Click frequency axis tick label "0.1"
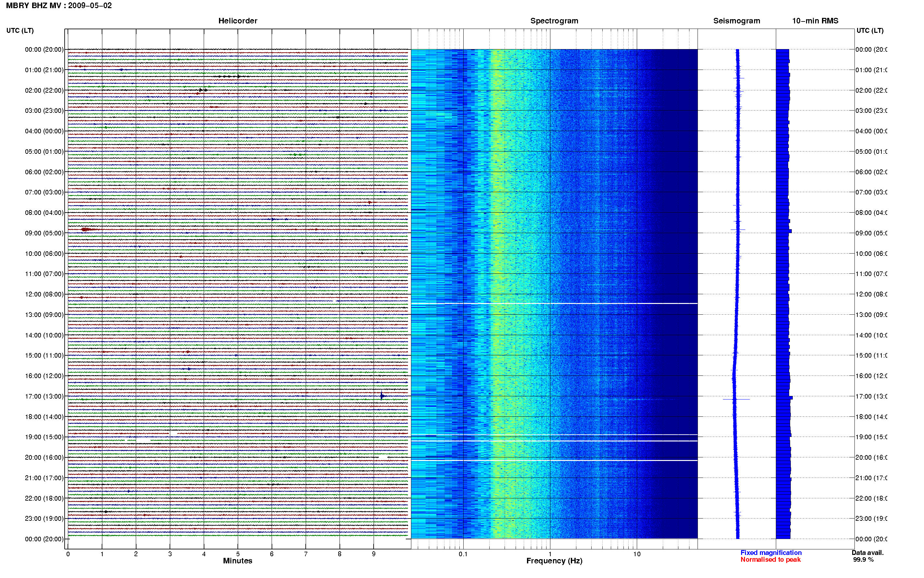 click(x=463, y=554)
